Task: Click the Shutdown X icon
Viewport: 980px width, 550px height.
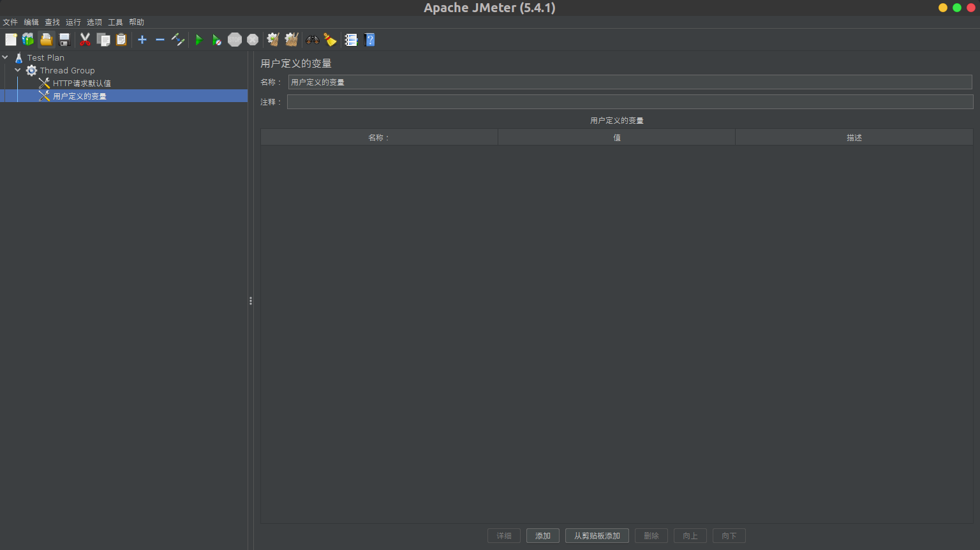Action: [x=253, y=40]
